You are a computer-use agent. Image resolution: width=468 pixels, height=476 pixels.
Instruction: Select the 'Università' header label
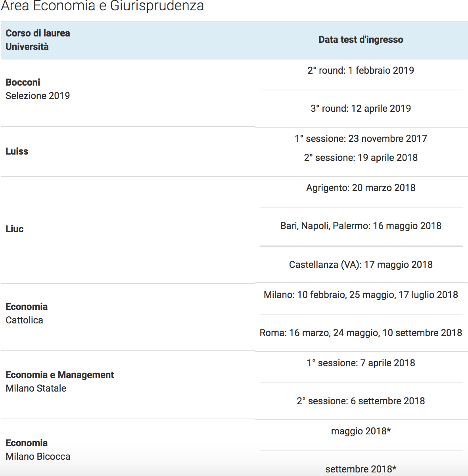point(27,47)
